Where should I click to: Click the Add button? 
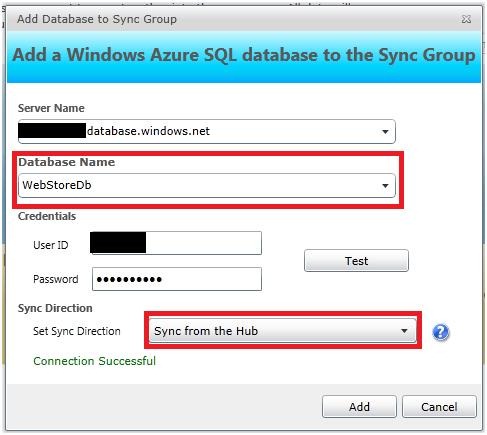coord(359,407)
